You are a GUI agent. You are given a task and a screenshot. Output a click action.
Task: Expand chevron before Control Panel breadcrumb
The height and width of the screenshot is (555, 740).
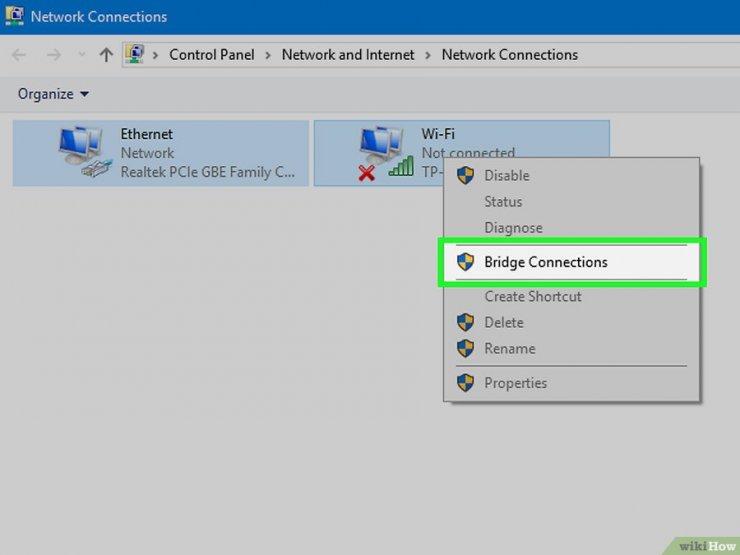[155, 55]
